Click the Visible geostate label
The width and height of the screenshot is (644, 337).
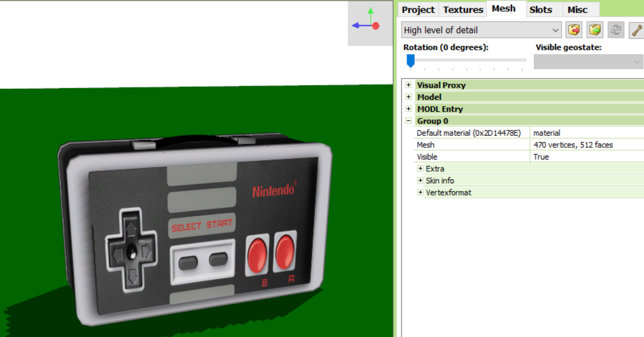click(x=568, y=47)
